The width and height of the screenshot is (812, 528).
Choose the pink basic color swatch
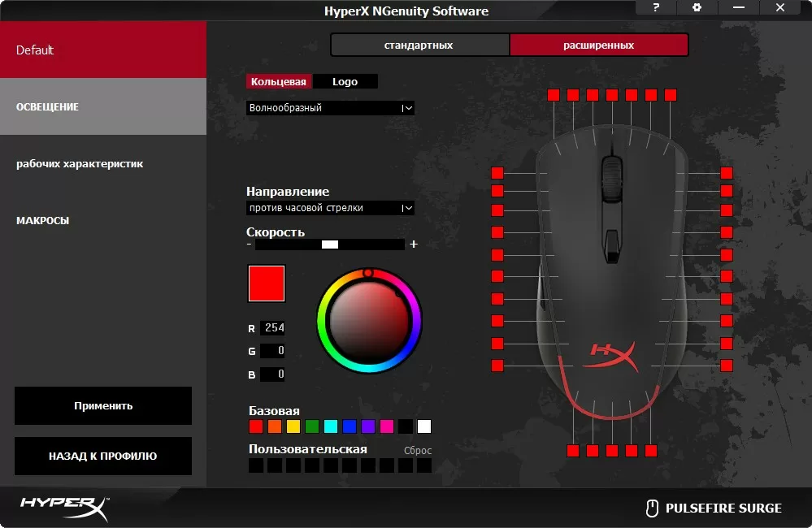click(x=387, y=426)
